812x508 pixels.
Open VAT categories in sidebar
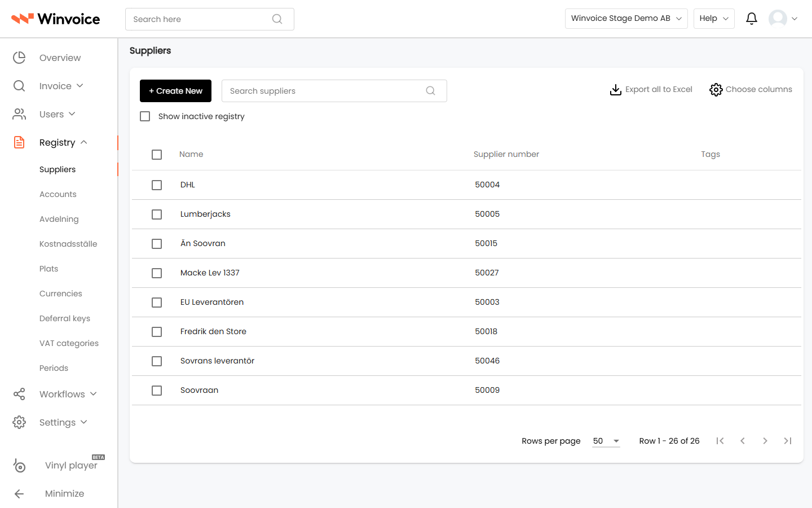69,343
